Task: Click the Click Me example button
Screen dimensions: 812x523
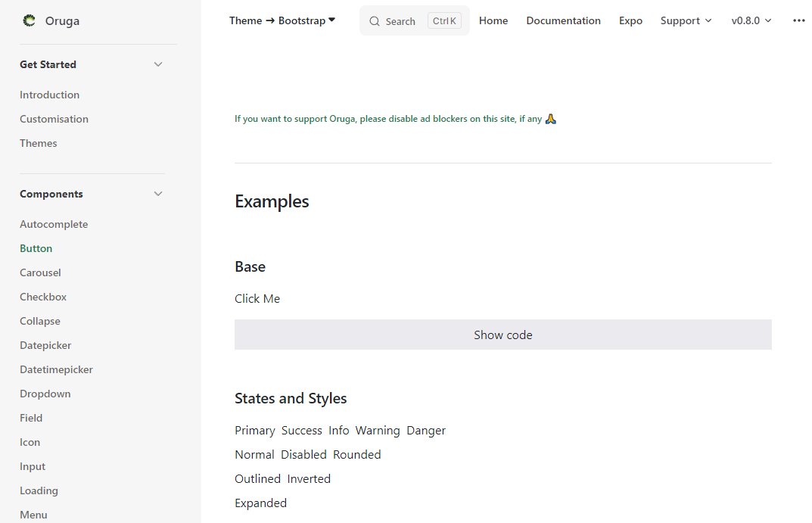Action: [x=257, y=299]
